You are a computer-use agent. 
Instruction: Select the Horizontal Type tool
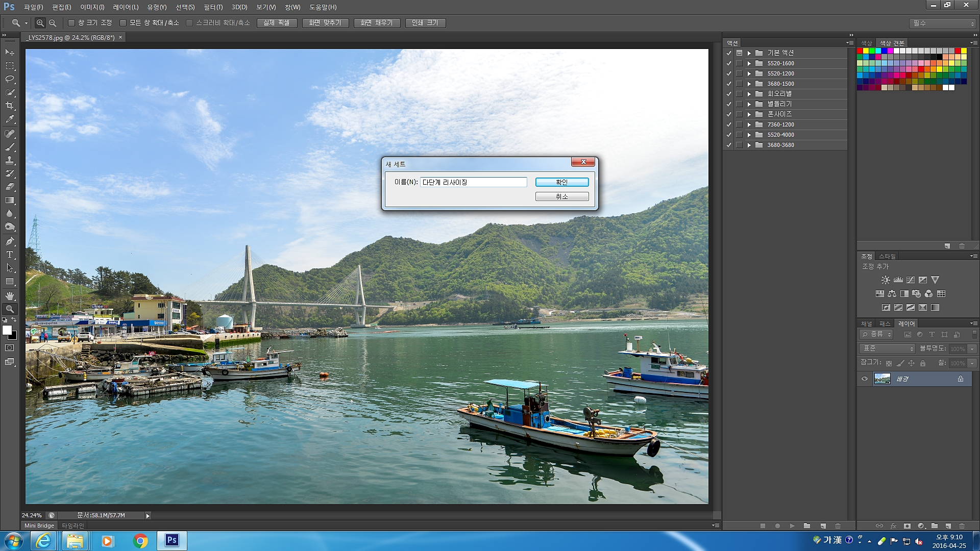[10, 255]
